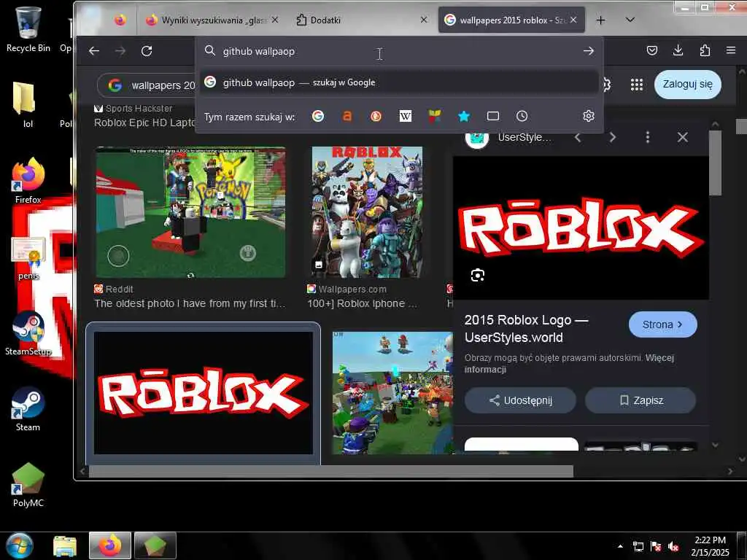Click the preview panel scroll-down arrow
747x560 pixels.
(715, 445)
